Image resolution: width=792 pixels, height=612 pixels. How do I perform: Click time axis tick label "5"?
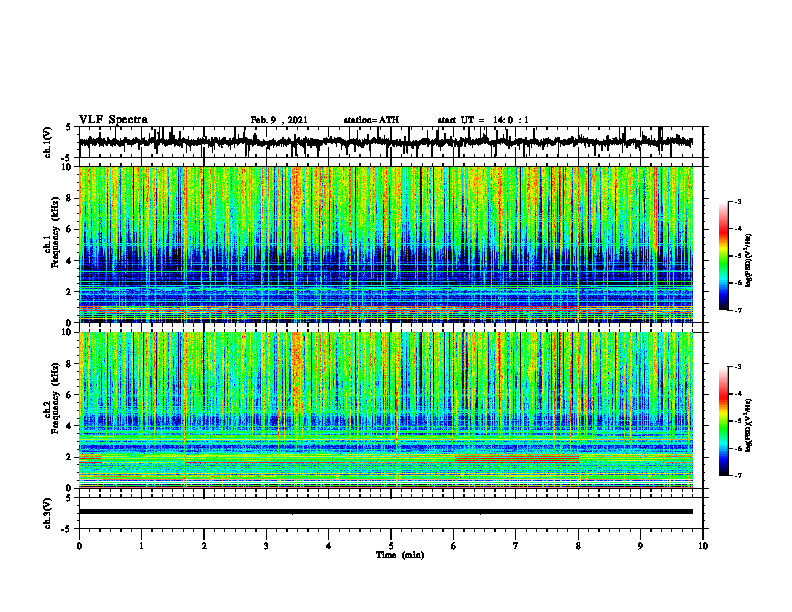[x=391, y=546]
